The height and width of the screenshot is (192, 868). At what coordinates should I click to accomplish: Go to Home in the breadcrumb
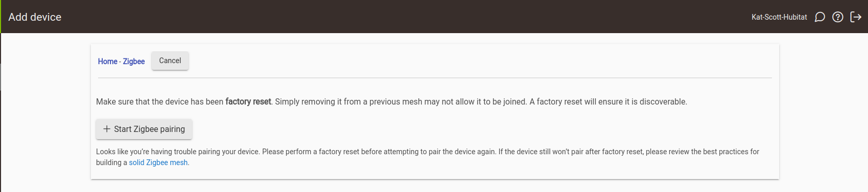(107, 62)
